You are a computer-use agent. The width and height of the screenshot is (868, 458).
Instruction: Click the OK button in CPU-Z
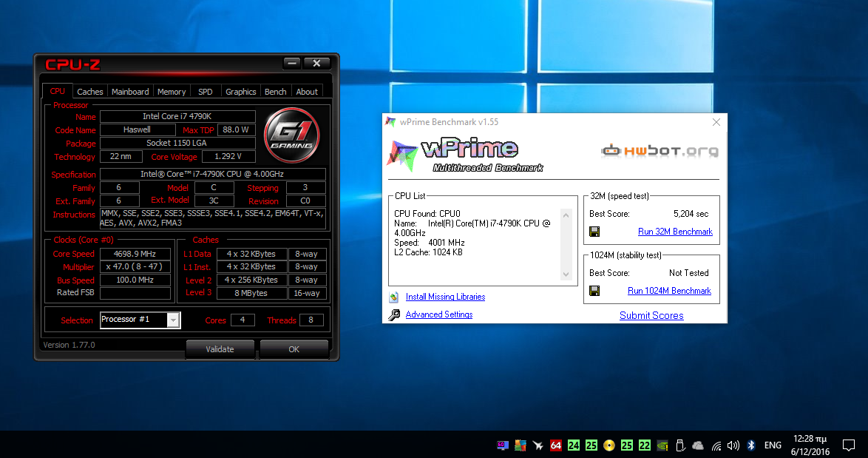pyautogui.click(x=294, y=349)
